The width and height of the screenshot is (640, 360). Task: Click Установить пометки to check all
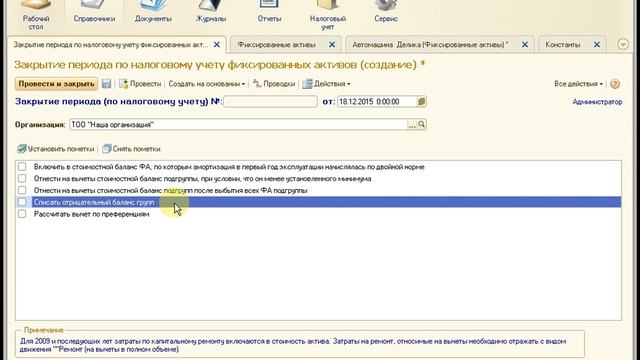pos(56,149)
